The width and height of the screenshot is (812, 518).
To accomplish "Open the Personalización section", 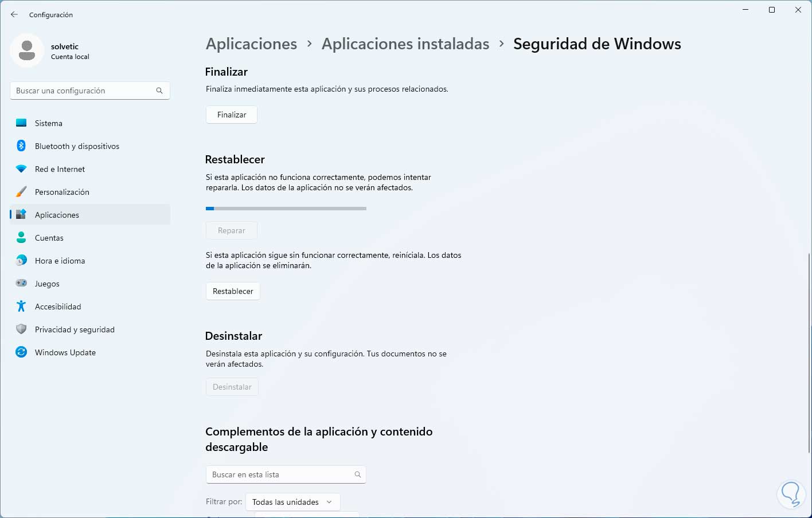I will click(x=90, y=192).
